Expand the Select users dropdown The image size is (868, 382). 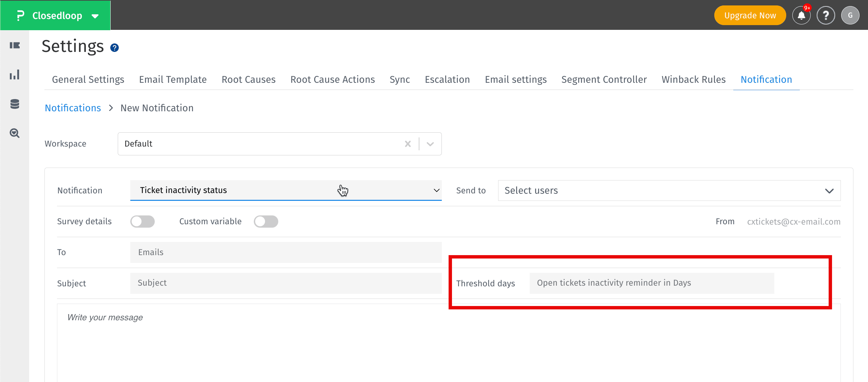[669, 191]
